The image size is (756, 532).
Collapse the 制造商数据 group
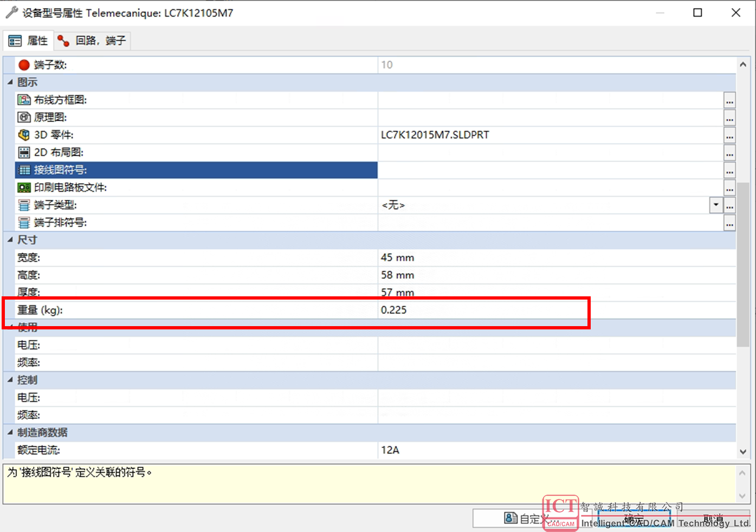click(x=10, y=433)
